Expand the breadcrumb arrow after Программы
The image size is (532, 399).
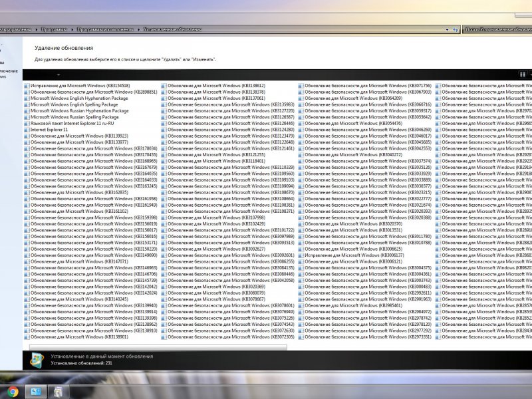click(x=72, y=29)
